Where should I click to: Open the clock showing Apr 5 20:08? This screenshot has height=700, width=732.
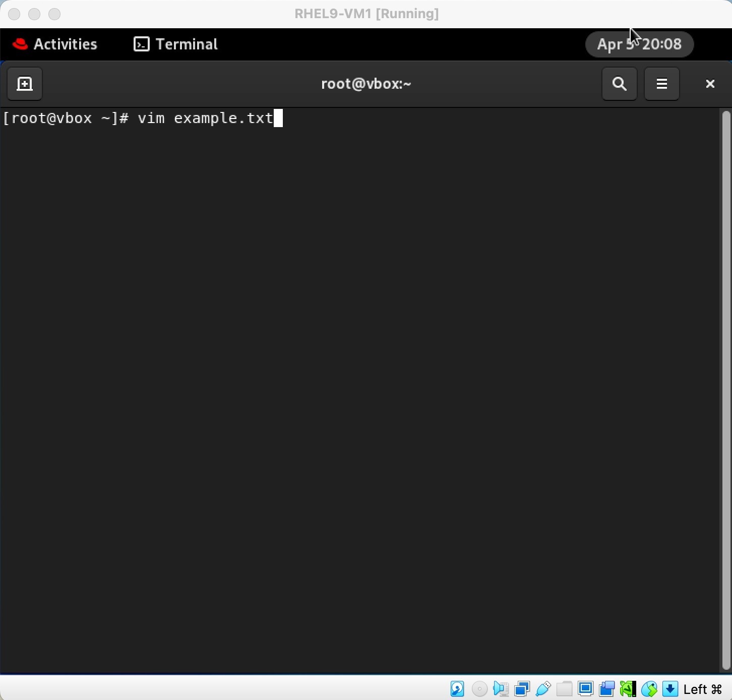pyautogui.click(x=639, y=44)
